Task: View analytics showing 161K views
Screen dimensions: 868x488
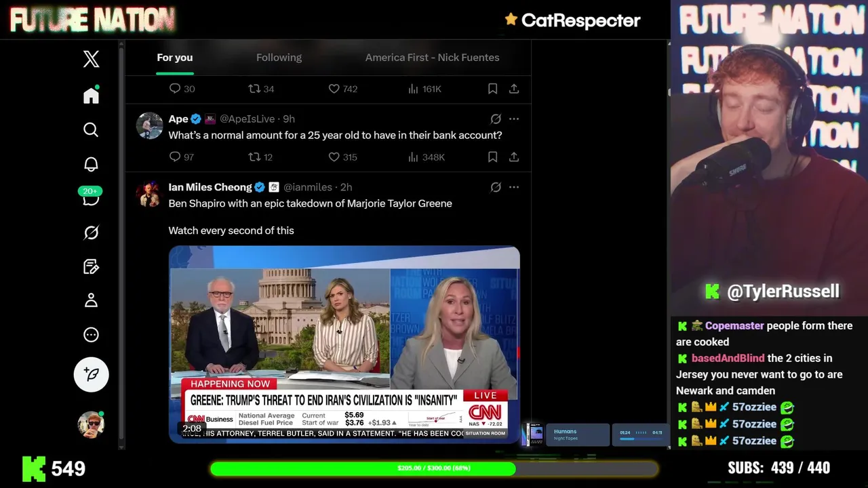Action: pos(425,89)
